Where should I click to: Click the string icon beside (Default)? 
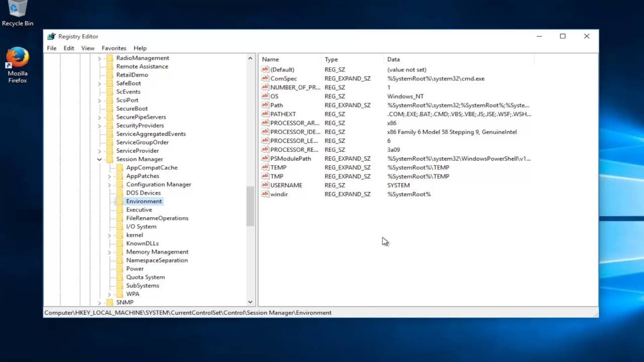(265, 69)
